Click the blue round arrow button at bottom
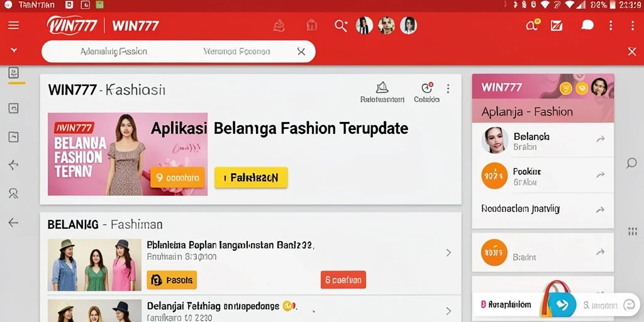Viewport: 644px width, 322px height. (x=562, y=305)
